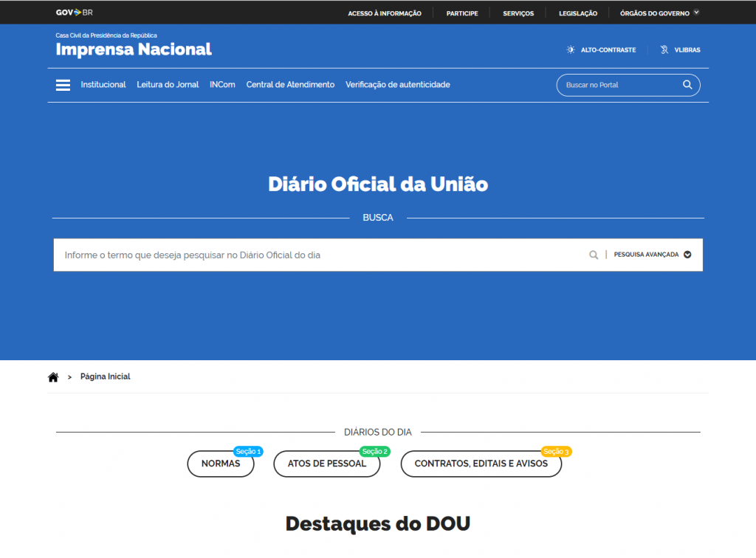Click the Diário Oficial search term field

tap(317, 255)
